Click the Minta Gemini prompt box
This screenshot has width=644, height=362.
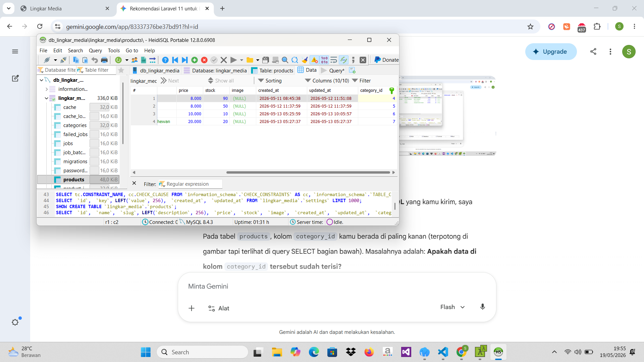tap(337, 287)
